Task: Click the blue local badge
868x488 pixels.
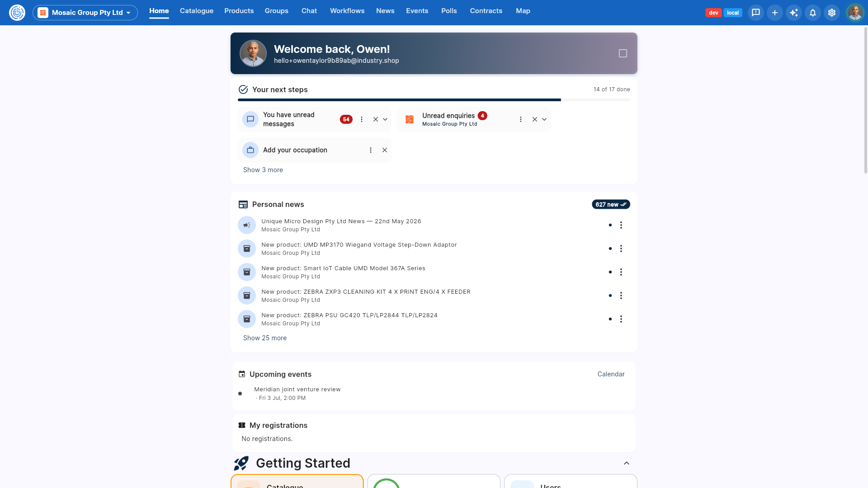Action: tap(733, 13)
